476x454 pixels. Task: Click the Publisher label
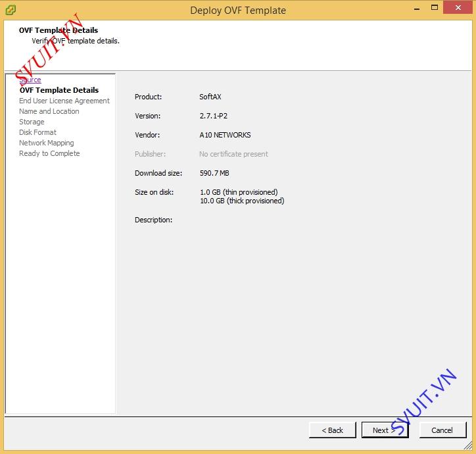151,154
